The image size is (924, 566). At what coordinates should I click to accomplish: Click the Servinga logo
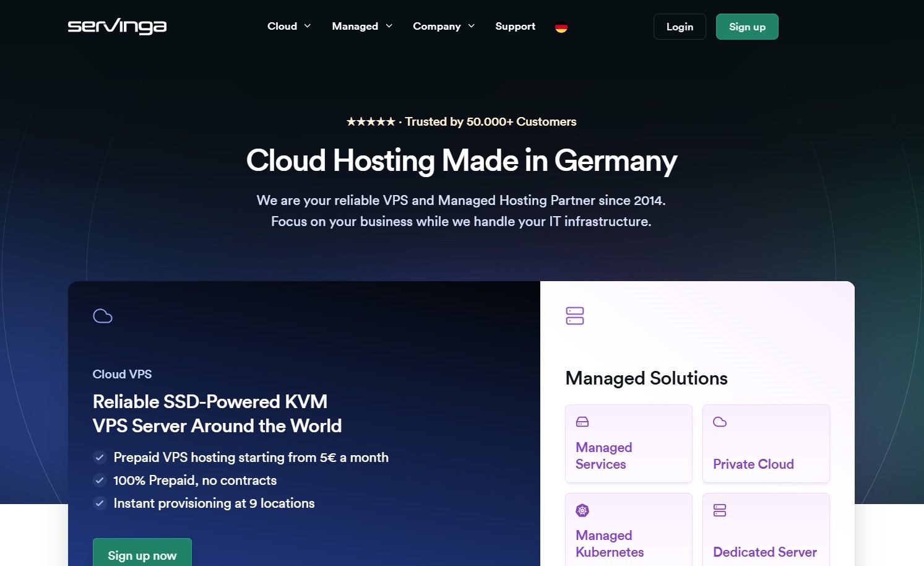point(117,26)
